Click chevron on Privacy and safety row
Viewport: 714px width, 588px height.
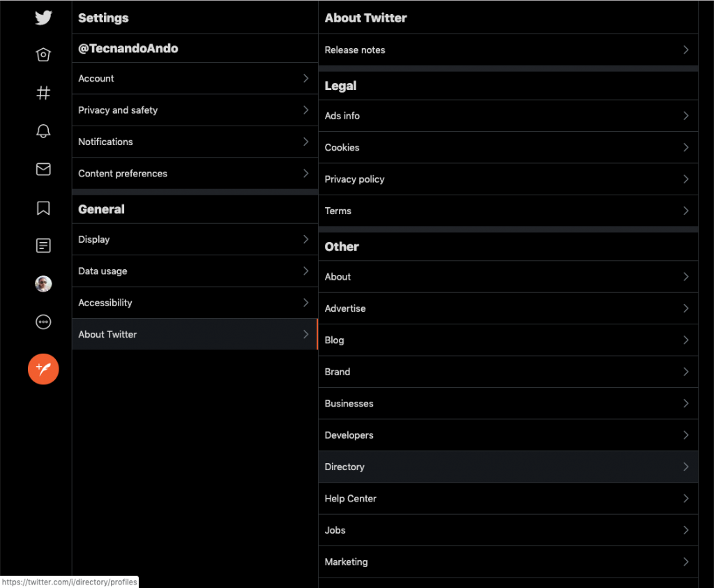(306, 110)
